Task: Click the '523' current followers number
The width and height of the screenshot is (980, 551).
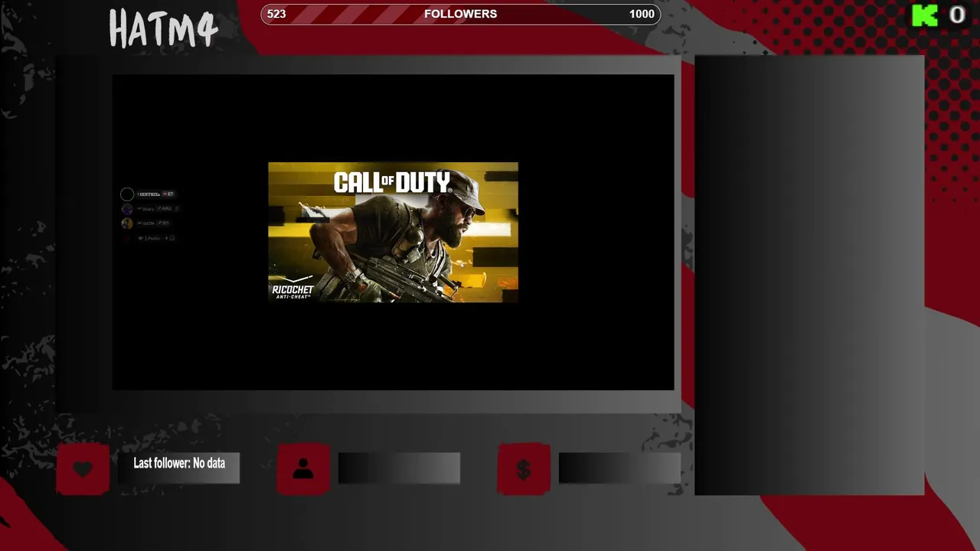Action: [276, 14]
